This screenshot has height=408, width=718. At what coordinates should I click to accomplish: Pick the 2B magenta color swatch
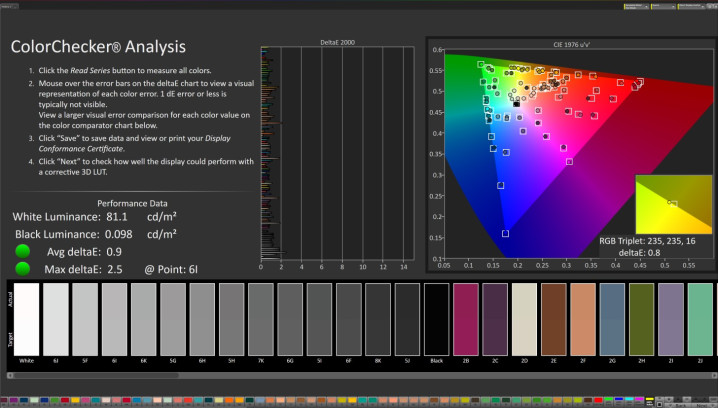(x=466, y=319)
